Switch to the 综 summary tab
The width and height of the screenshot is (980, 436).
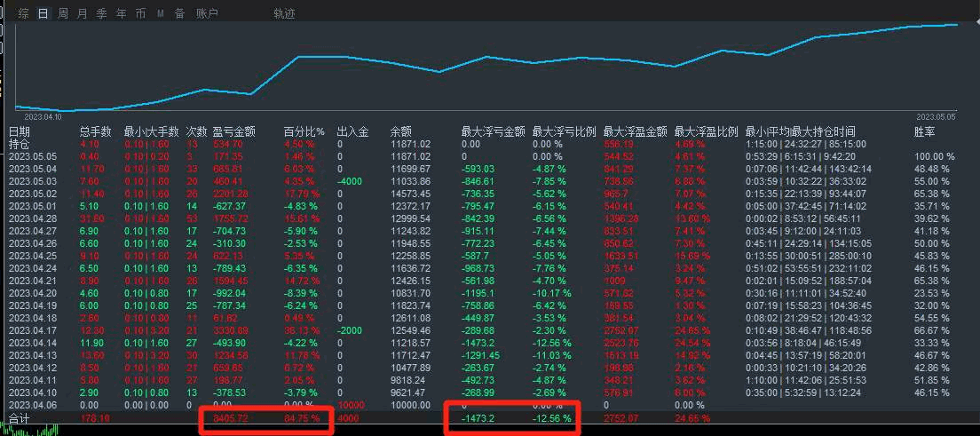[x=24, y=13]
